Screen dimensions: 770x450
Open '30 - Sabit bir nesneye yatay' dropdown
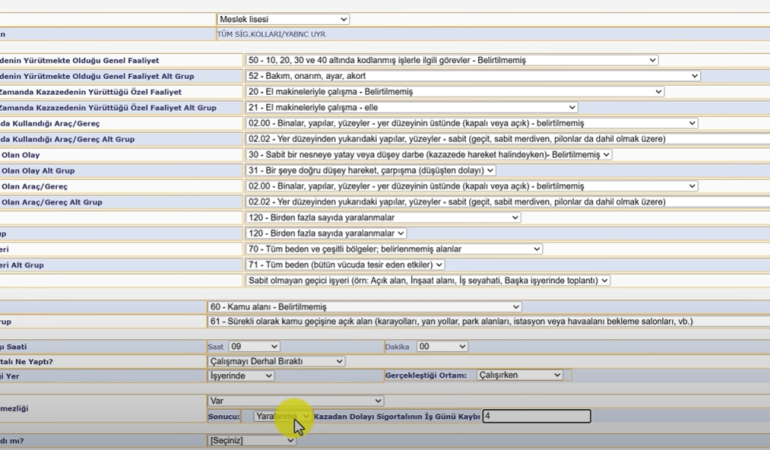pyautogui.click(x=428, y=154)
